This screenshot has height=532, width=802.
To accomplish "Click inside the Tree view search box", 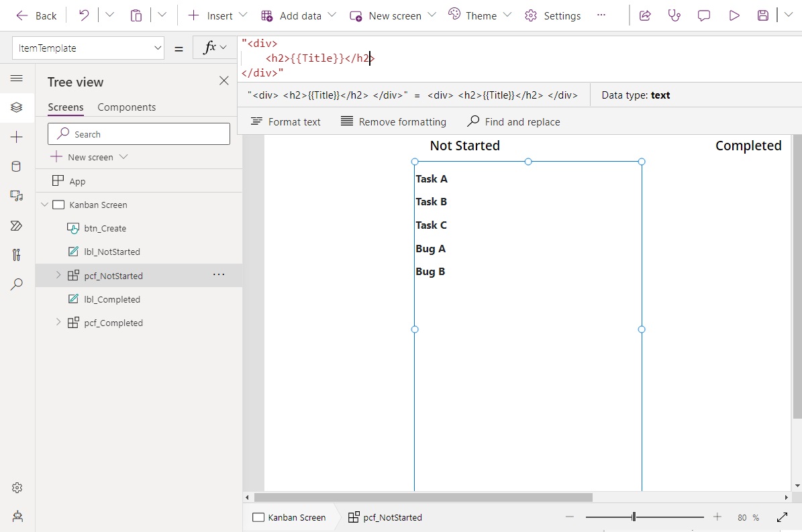I will 138,134.
